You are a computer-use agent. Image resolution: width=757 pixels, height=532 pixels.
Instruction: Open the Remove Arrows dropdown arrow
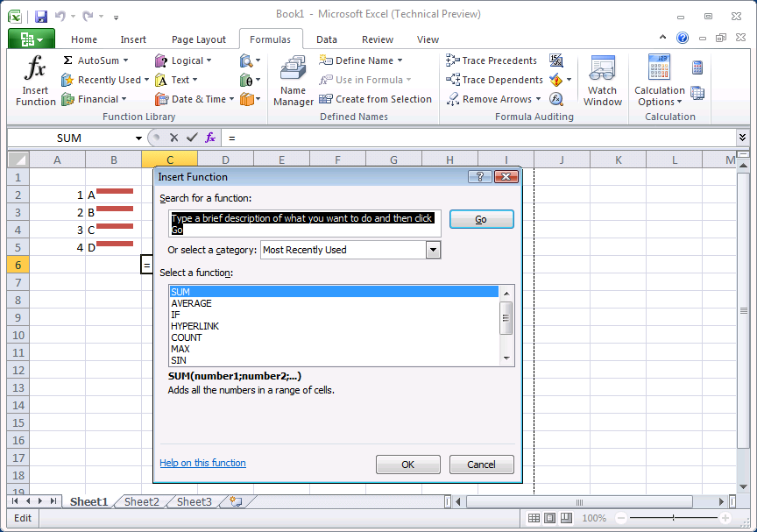click(538, 99)
